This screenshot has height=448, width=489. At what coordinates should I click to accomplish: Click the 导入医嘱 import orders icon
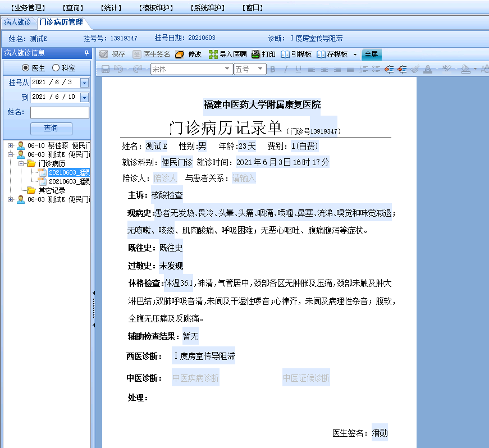pyautogui.click(x=213, y=54)
